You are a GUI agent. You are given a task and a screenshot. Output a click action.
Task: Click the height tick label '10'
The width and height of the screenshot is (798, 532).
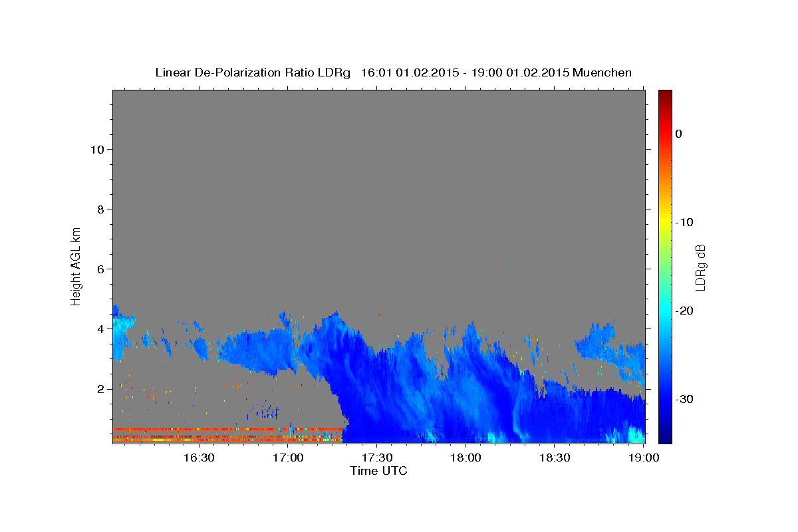96,149
